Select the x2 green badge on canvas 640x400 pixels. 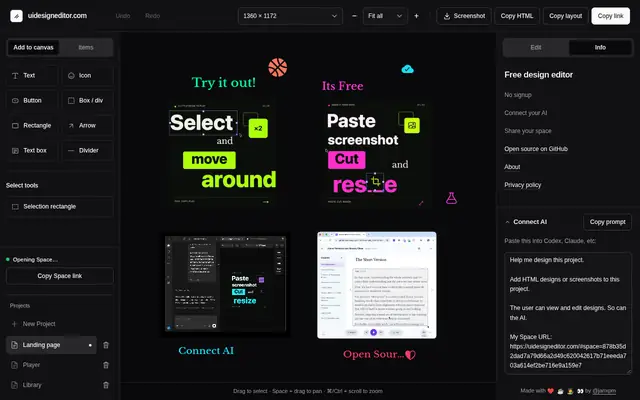coord(258,128)
